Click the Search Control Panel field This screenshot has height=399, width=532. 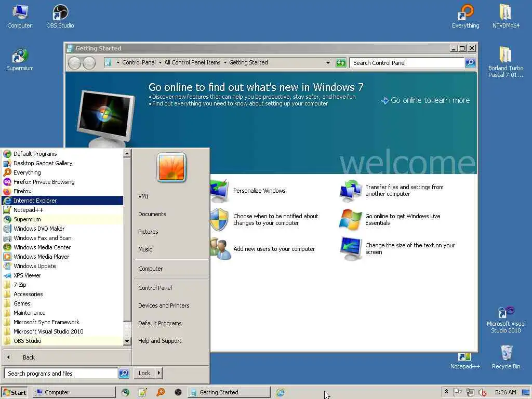[407, 63]
